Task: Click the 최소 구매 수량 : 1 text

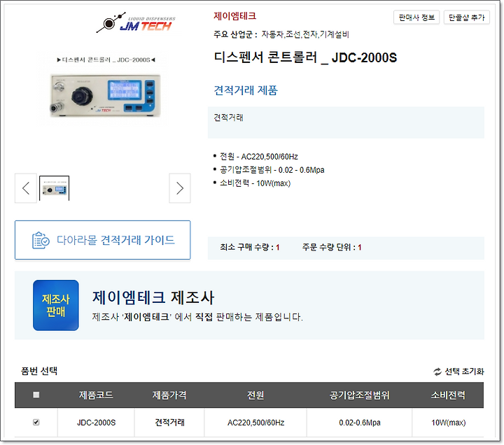Action: click(x=250, y=247)
